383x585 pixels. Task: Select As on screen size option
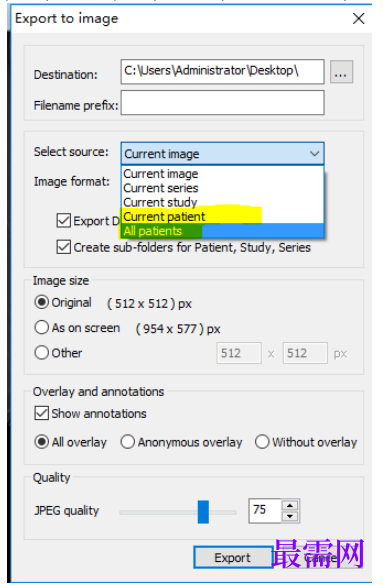point(41,328)
